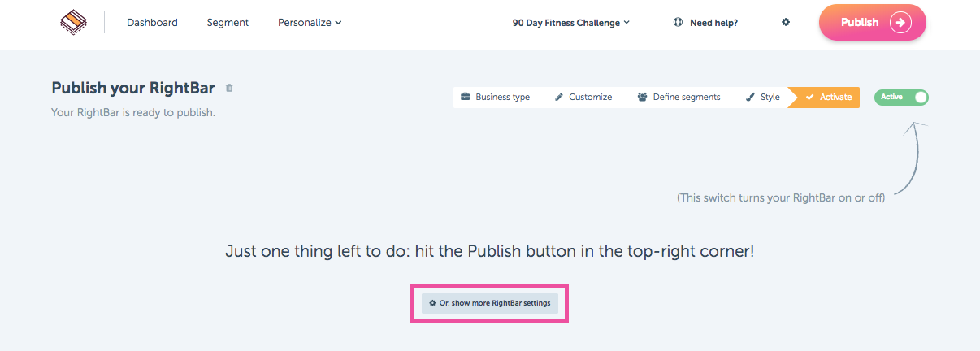Open the settings gear in top bar
Screen dimensions: 980x351
pos(786,23)
